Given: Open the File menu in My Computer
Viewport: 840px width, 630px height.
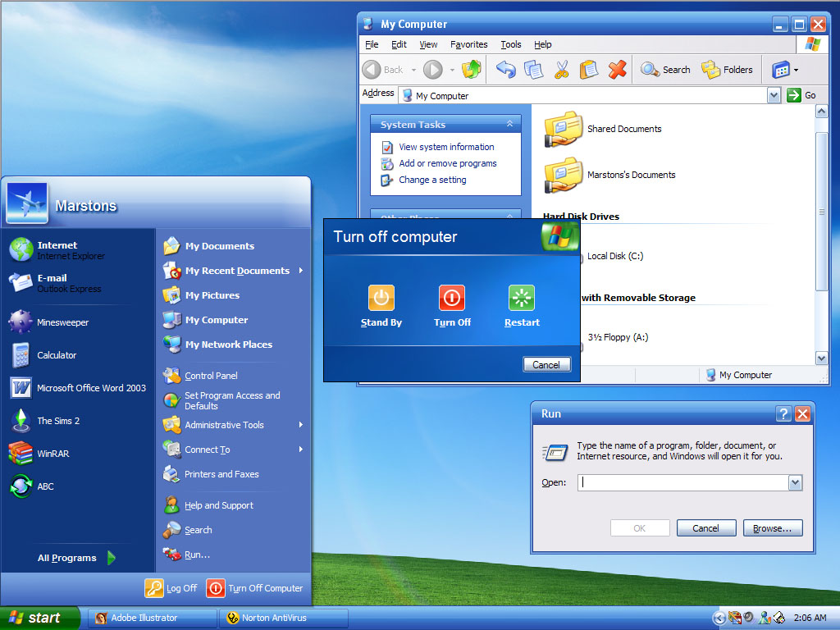Looking at the screenshot, I should pos(372,44).
